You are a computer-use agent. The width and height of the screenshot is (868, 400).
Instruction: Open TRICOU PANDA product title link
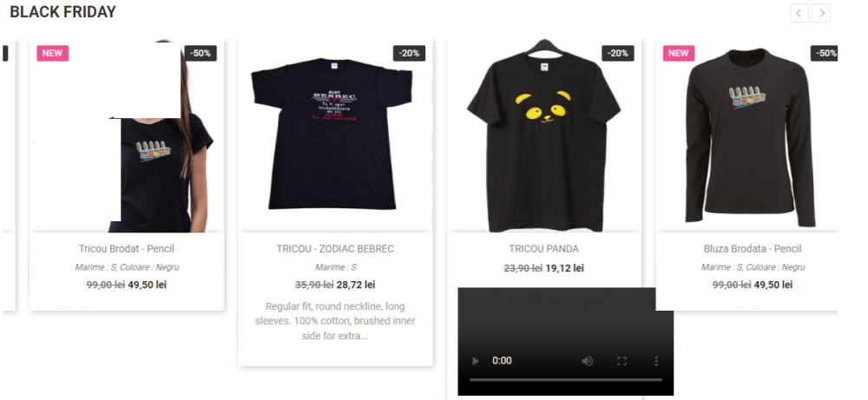(544, 249)
